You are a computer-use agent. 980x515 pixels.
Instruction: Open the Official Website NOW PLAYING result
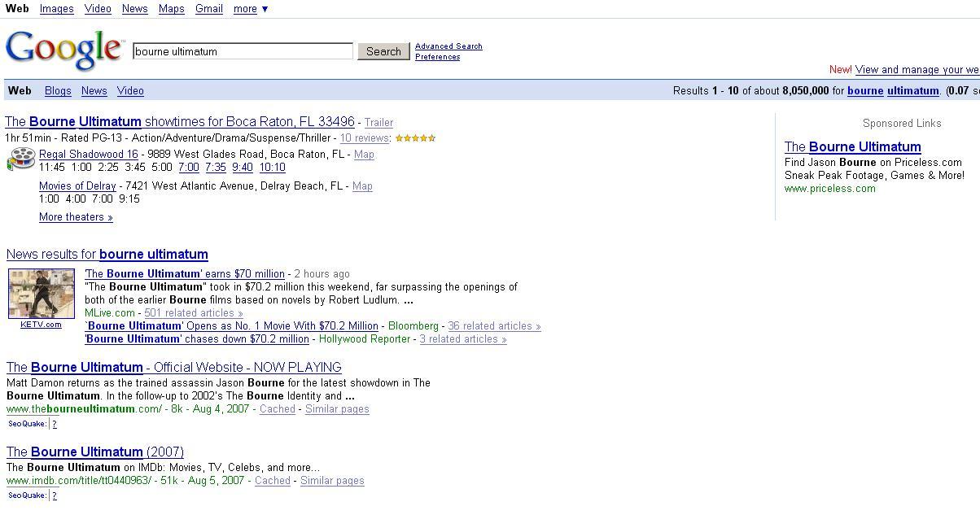(x=173, y=368)
